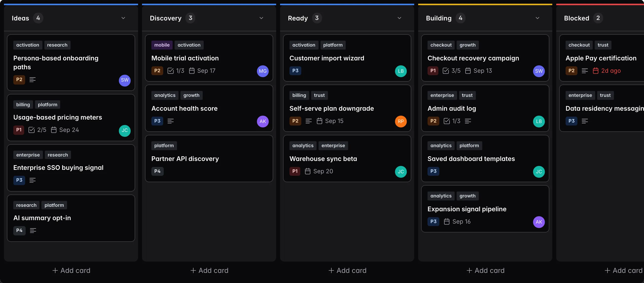
Task: Click red overdue calendar icon on Apple Pay certification
Action: click(595, 71)
